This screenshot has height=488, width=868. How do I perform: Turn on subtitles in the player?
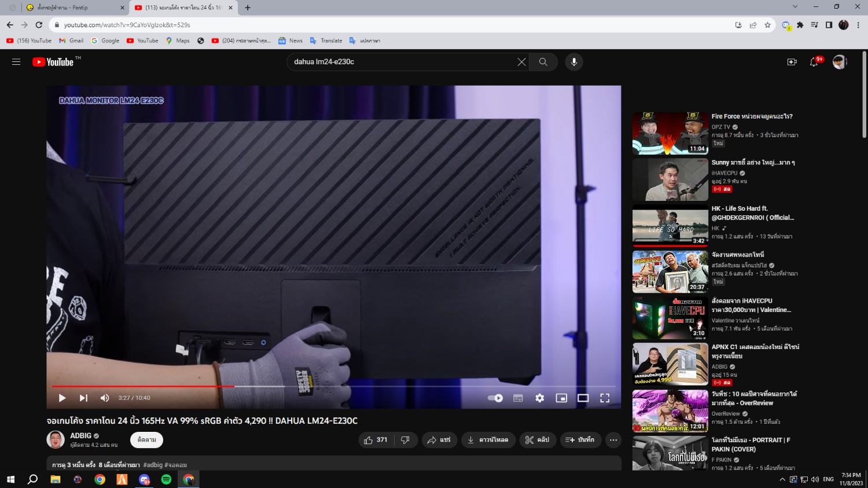pyautogui.click(x=518, y=398)
